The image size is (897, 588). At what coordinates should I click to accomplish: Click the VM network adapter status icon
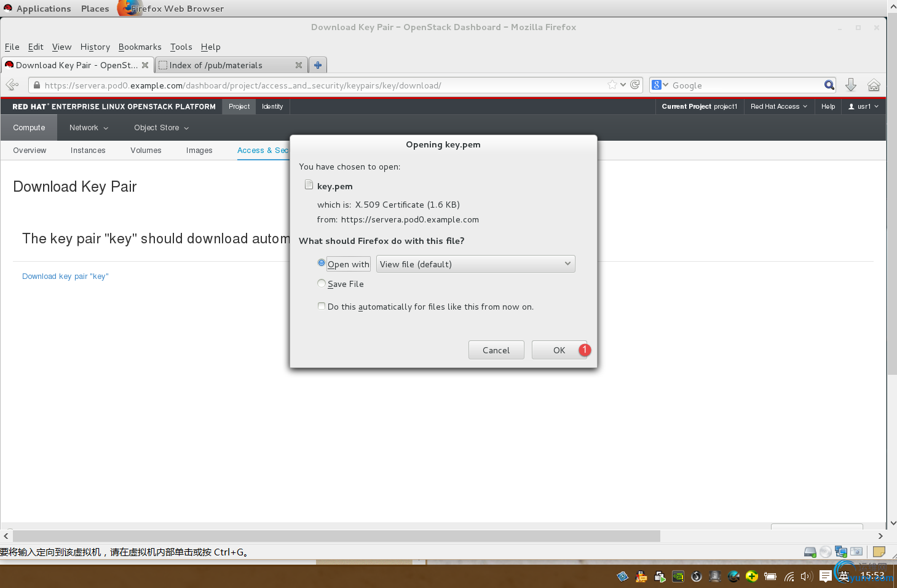coord(841,552)
